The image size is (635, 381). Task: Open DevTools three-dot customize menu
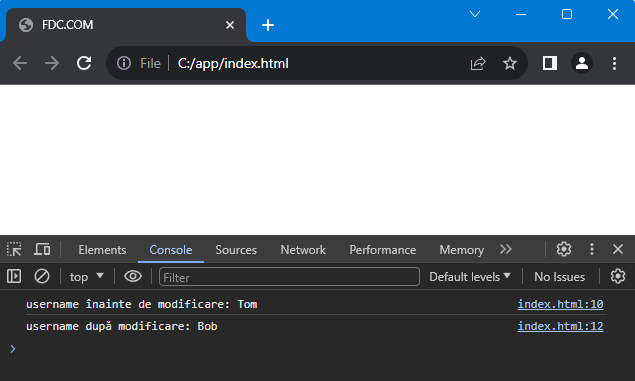pos(592,249)
